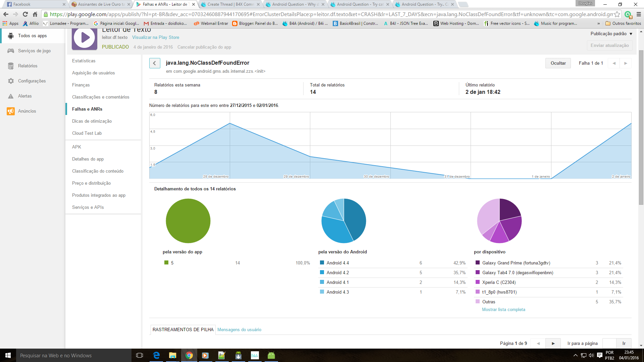
Task: Open Outros favoritos folder
Action: click(623, 23)
